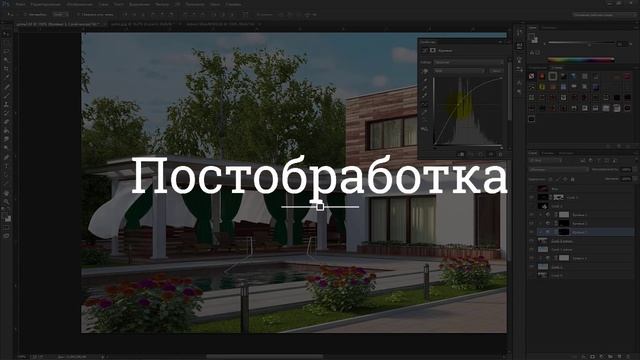The height and width of the screenshot is (360, 640).
Task: Apply the red No Style preset in Styles
Action: point(531,76)
